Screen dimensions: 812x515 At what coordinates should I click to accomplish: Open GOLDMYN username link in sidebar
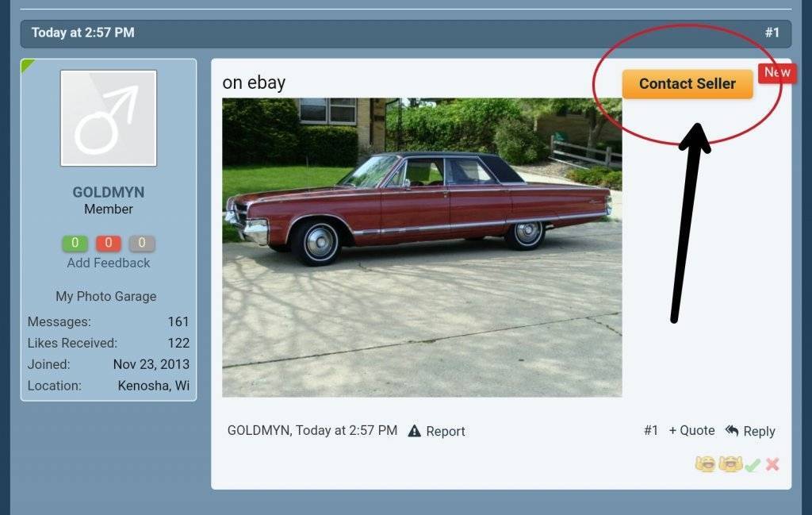pyautogui.click(x=108, y=192)
